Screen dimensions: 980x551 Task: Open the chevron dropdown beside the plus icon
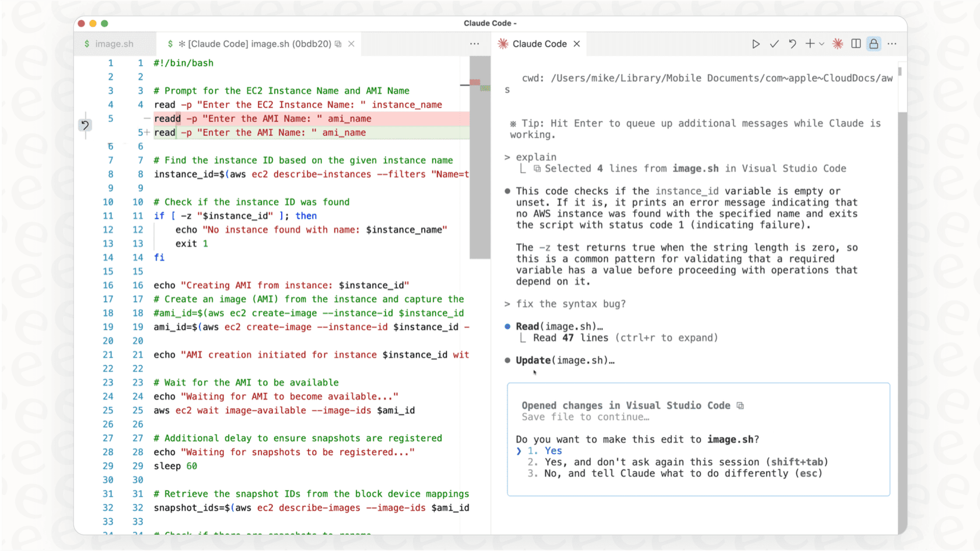pyautogui.click(x=822, y=43)
